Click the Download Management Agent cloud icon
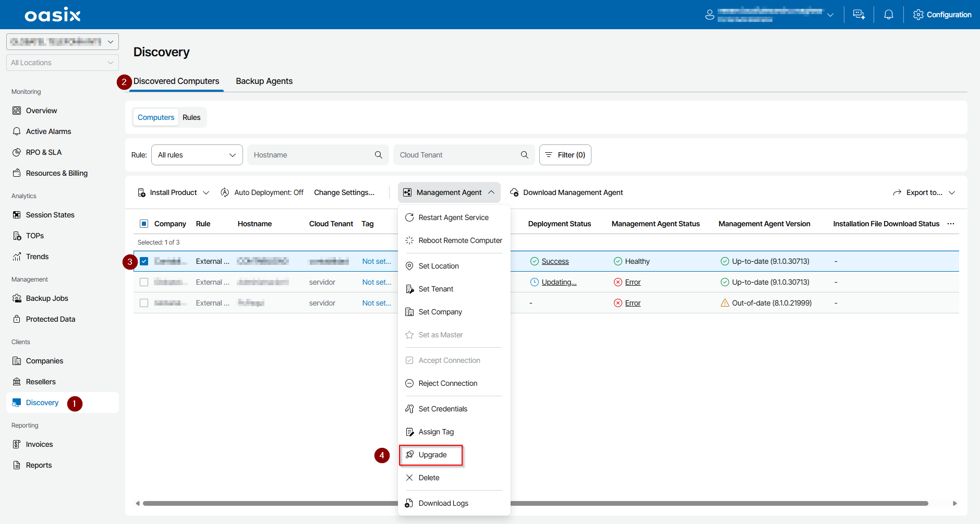The width and height of the screenshot is (980, 524). coord(514,192)
